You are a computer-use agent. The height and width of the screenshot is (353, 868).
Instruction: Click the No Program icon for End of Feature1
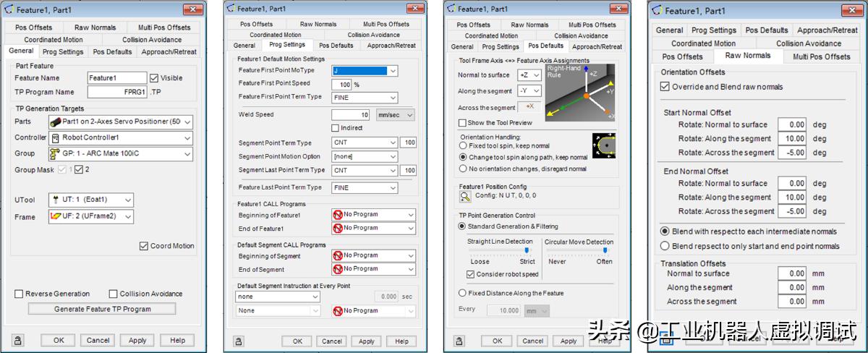coord(337,228)
